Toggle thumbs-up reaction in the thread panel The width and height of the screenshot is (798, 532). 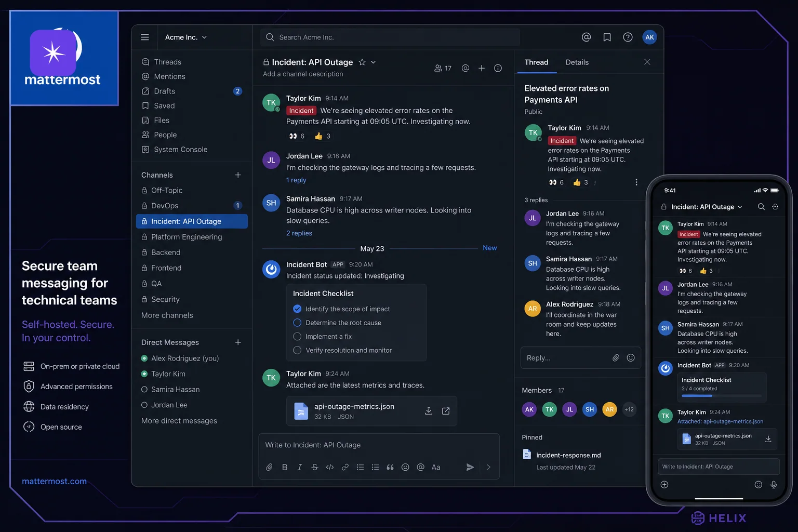(x=581, y=182)
